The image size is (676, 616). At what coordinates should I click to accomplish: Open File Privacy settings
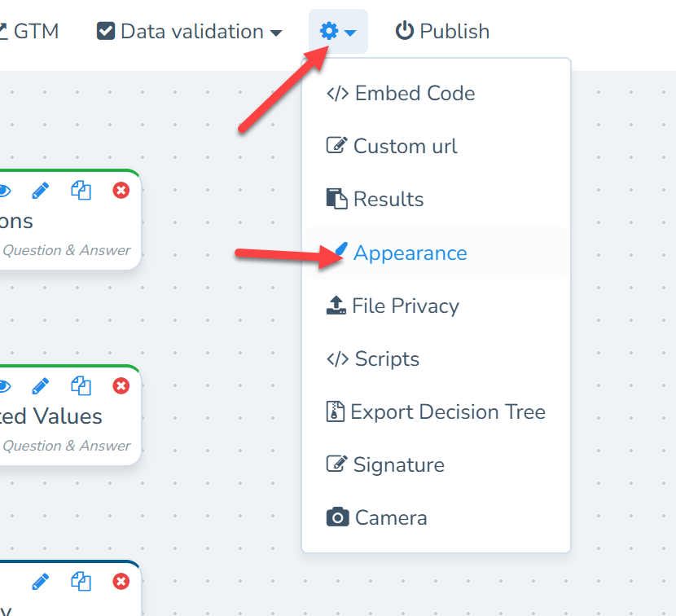click(x=405, y=306)
